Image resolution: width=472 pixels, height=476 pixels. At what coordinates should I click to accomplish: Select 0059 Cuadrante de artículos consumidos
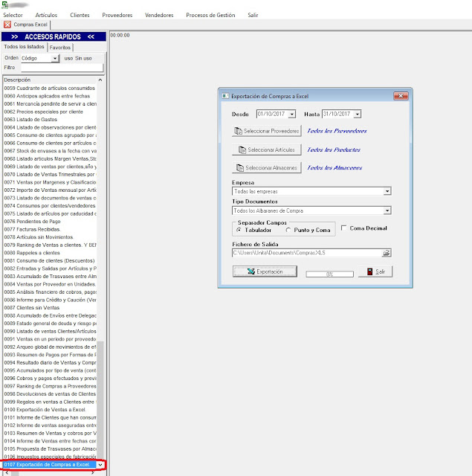coord(50,88)
